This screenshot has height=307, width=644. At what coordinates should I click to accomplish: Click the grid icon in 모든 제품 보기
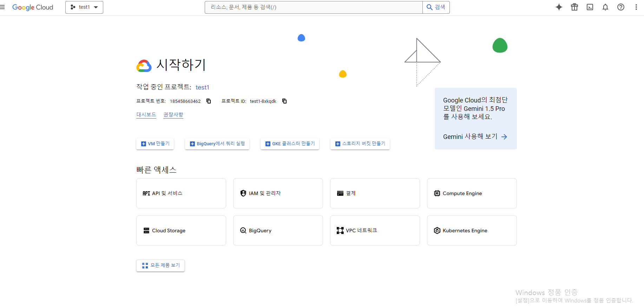click(145, 266)
